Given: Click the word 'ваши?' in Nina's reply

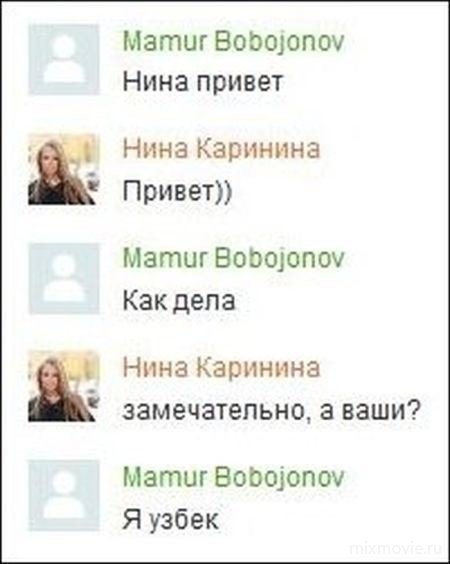Looking at the screenshot, I should [380, 410].
